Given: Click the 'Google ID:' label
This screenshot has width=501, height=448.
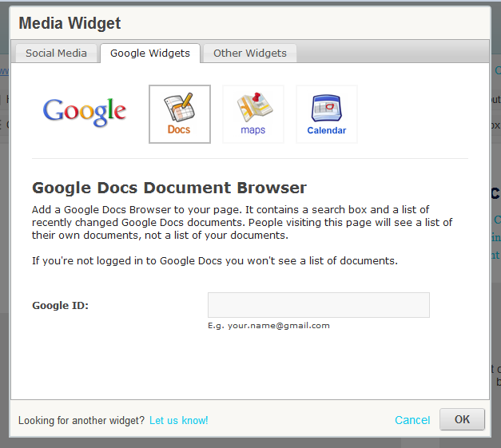Looking at the screenshot, I should (x=61, y=305).
